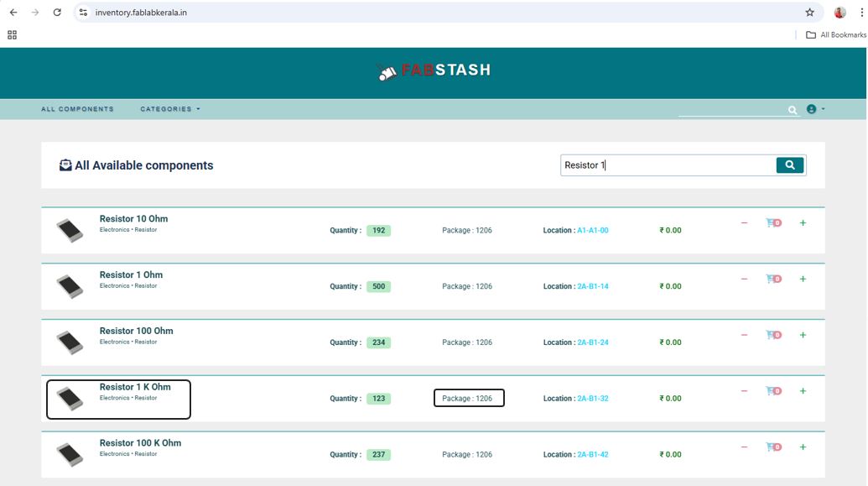The width and height of the screenshot is (868, 486).
Task: Open location link 2A-B1-24
Action: 592,342
